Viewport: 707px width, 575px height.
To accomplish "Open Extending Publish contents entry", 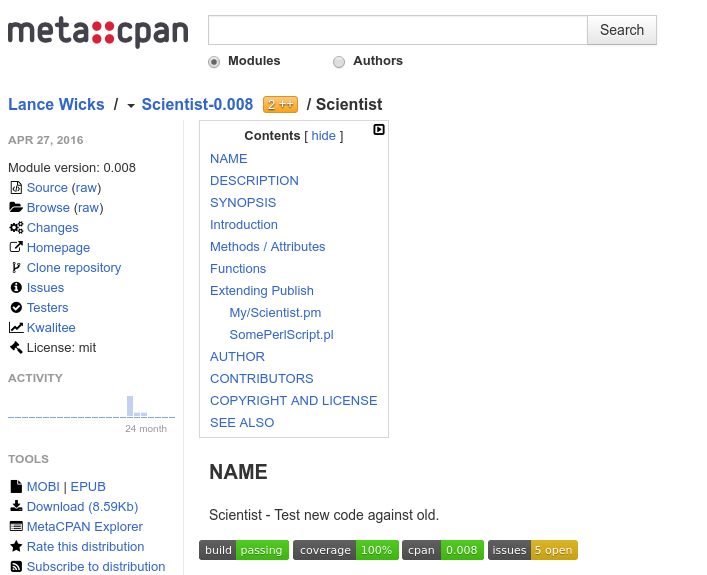I will click(x=262, y=291).
